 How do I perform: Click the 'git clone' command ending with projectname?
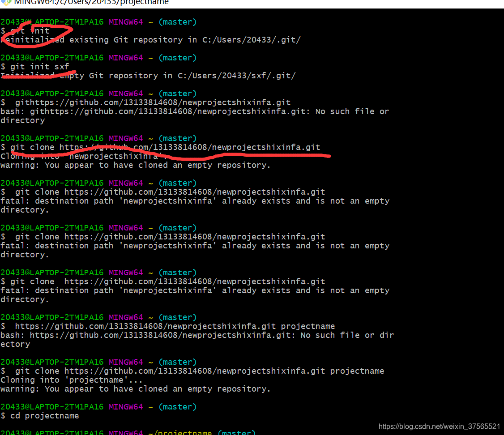[x=192, y=371]
